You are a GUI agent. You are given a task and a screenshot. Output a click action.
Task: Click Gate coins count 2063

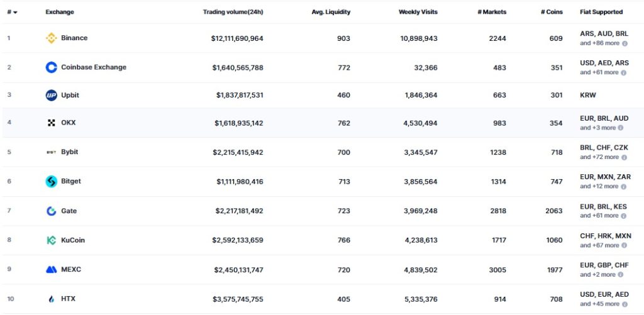click(554, 211)
